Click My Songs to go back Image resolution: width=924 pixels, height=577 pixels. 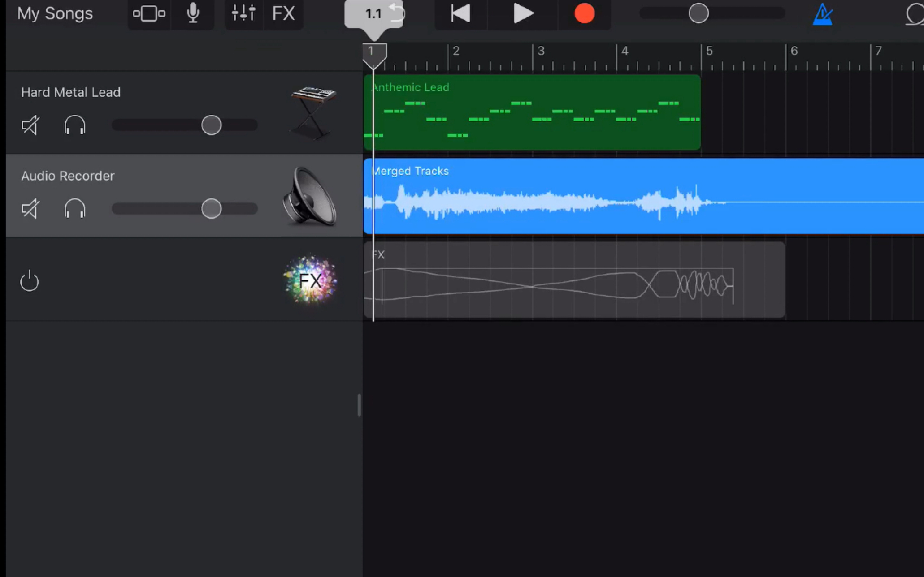[x=55, y=13]
